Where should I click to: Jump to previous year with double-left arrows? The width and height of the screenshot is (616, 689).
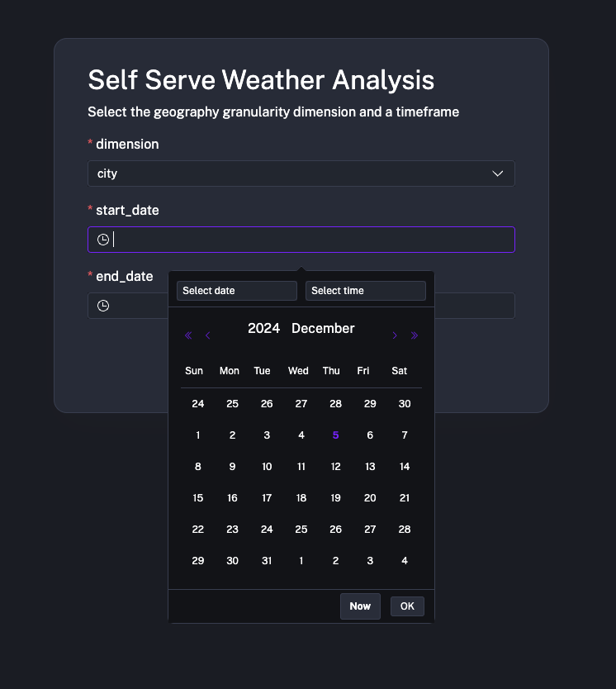(187, 335)
